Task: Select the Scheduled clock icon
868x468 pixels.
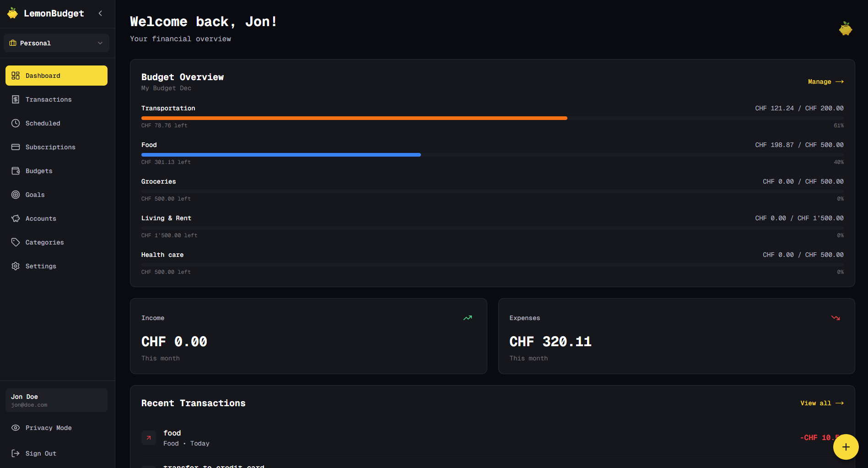Action: click(x=16, y=123)
